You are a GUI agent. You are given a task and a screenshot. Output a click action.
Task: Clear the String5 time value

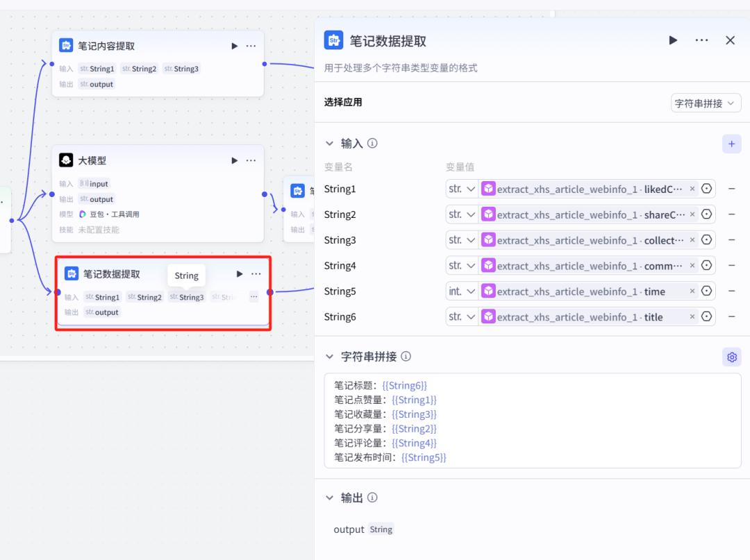(x=692, y=291)
